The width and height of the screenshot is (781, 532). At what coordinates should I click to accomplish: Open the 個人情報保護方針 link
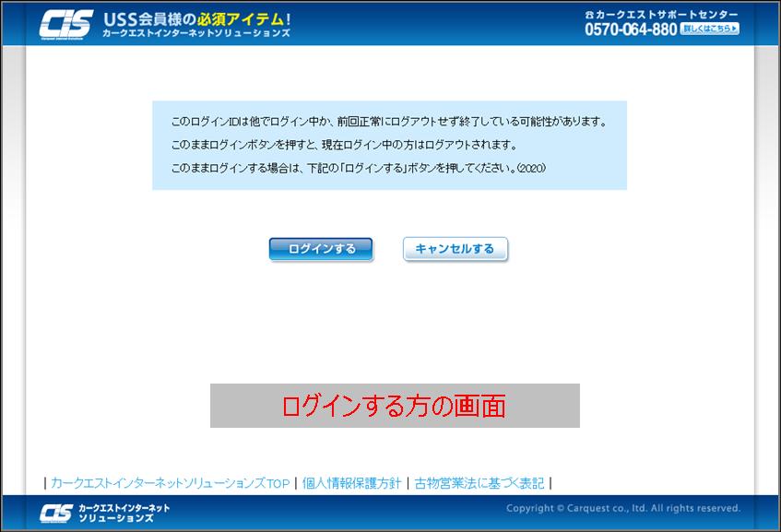351,483
